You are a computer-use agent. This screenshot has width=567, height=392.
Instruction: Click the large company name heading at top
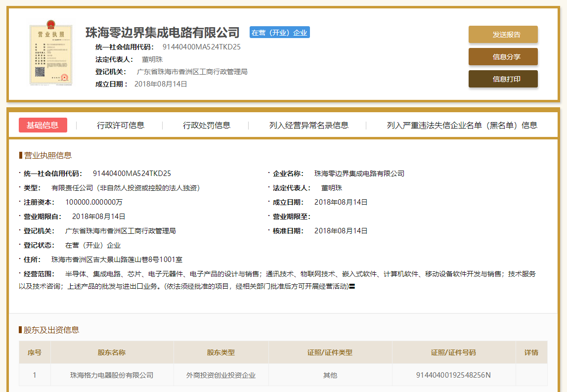163,33
